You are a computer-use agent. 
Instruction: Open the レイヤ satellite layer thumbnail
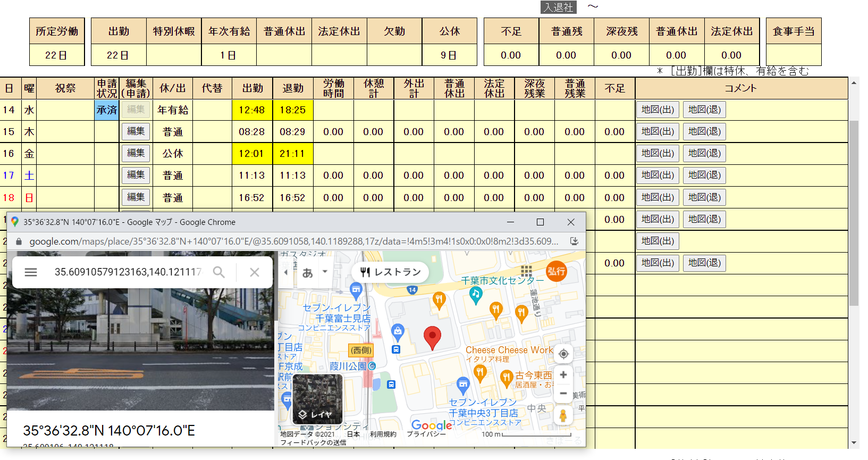point(317,399)
